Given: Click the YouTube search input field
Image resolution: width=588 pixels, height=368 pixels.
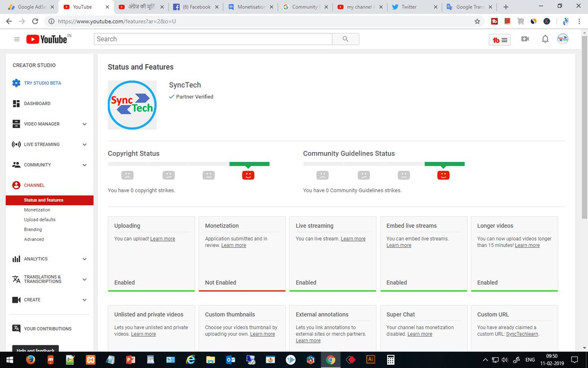Looking at the screenshot, I should point(213,39).
